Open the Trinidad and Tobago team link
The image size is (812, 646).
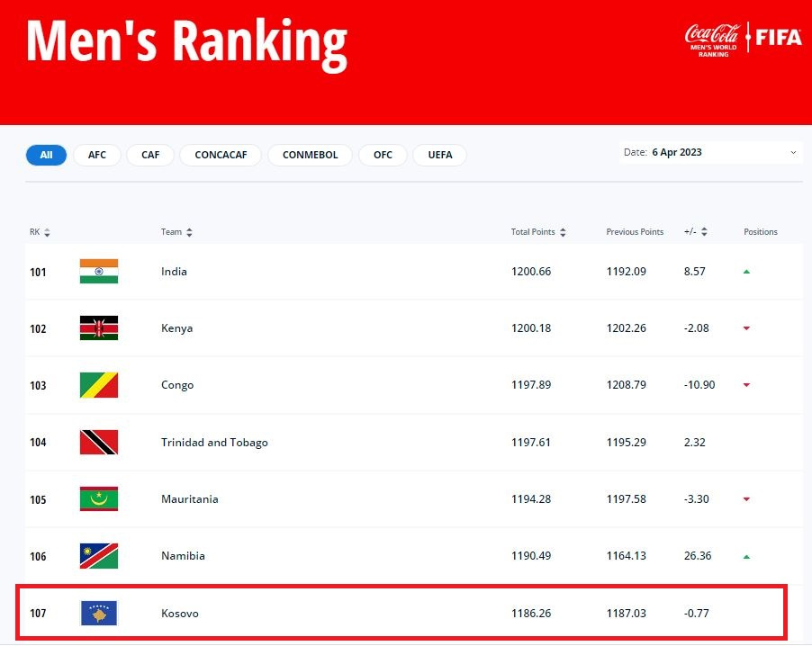[214, 442]
